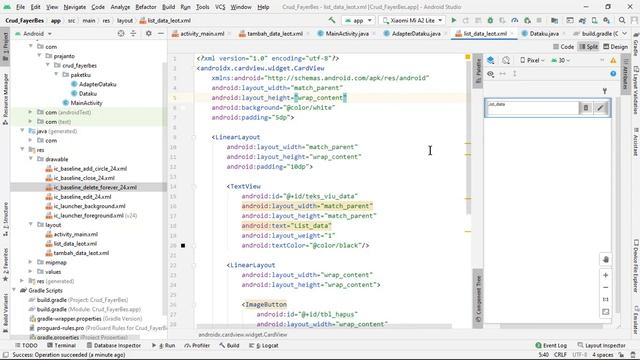Click the edit pencil icon in layout preview
The height and width of the screenshot is (360, 640).
600,108
